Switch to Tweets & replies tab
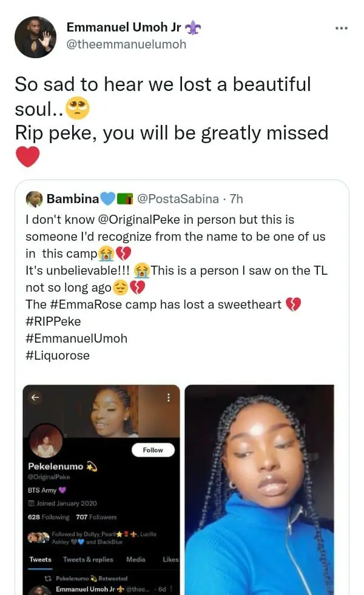 (88, 559)
